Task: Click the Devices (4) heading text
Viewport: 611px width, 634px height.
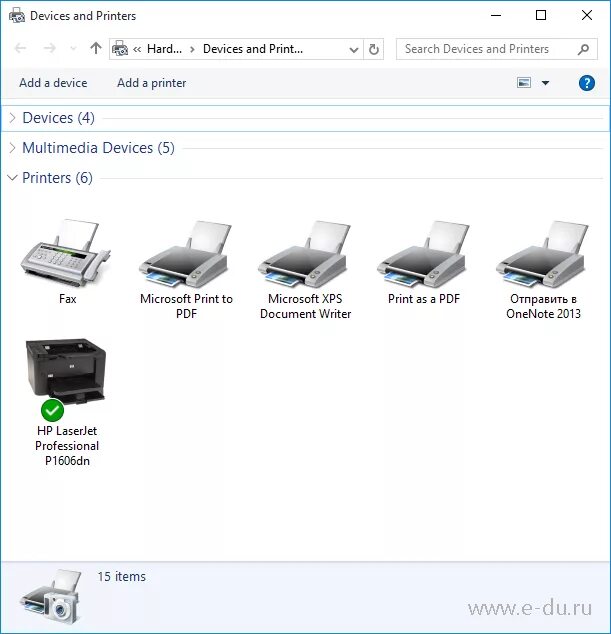Action: [x=59, y=118]
